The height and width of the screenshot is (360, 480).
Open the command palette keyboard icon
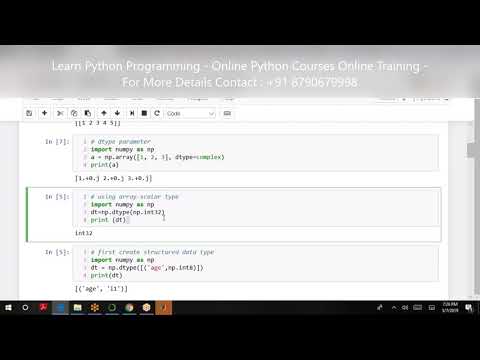pos(227,113)
